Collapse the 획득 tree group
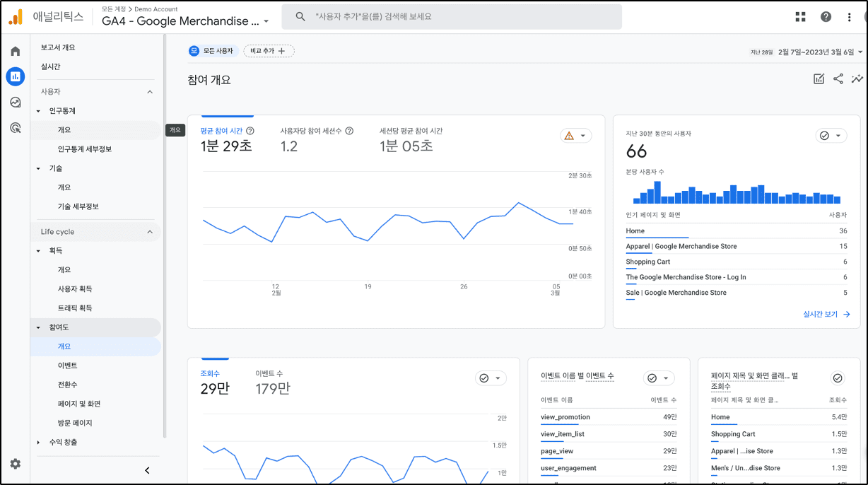868x485 pixels. (x=39, y=251)
